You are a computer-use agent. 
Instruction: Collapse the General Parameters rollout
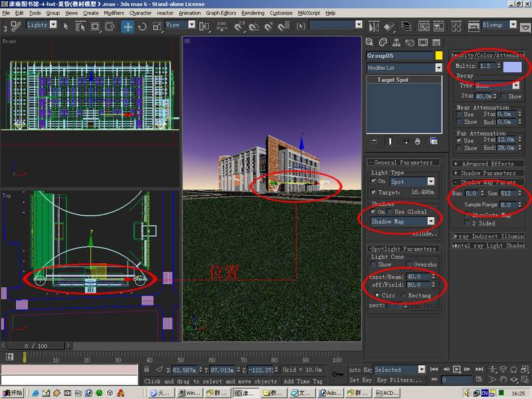pos(403,162)
